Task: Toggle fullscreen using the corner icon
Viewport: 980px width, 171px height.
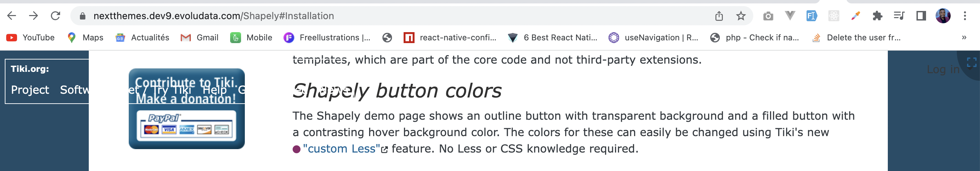Action: [971, 62]
